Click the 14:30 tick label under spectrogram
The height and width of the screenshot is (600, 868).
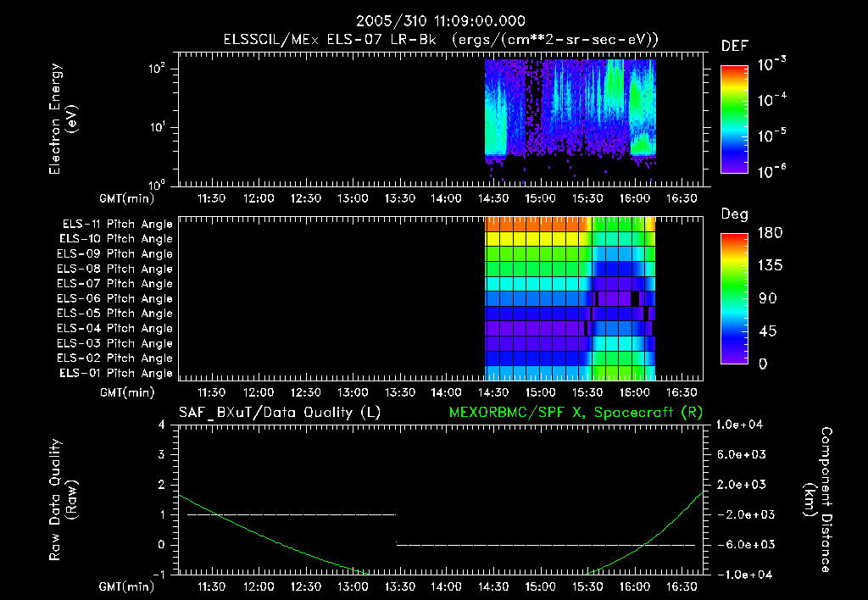coord(493,198)
